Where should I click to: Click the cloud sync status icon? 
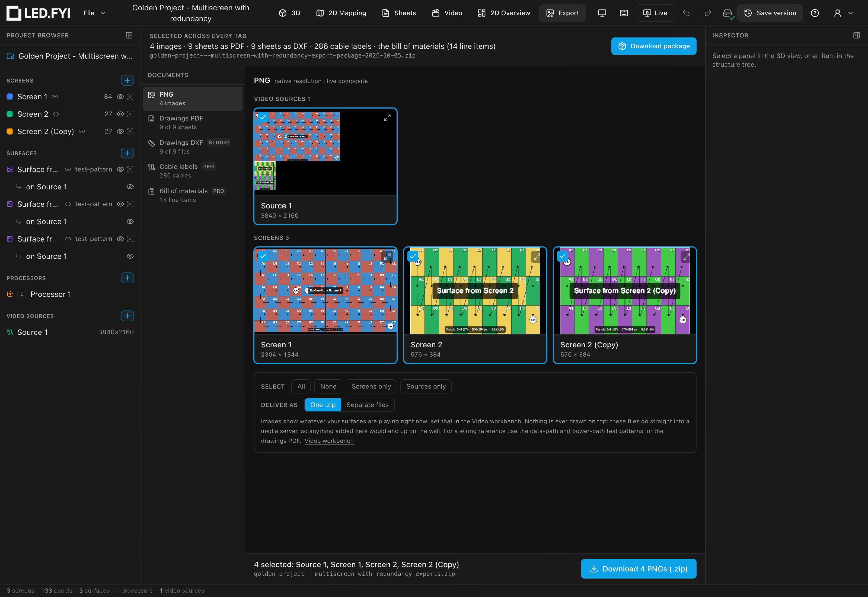[728, 14]
